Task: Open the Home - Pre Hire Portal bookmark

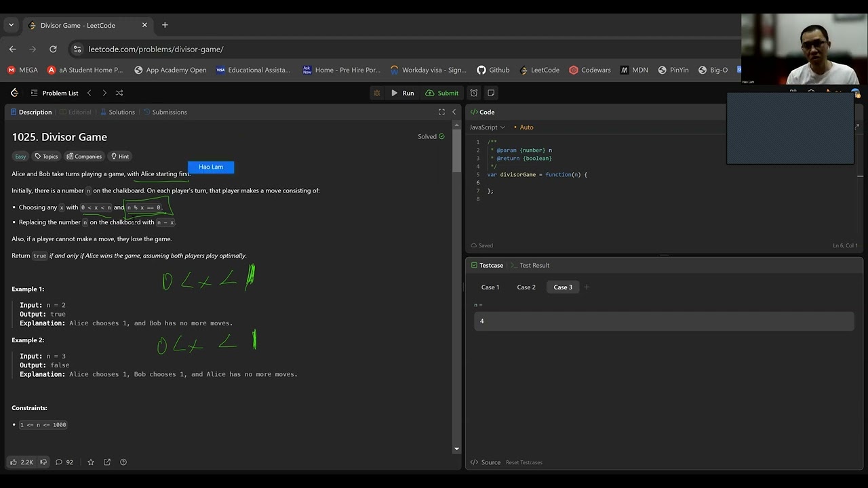Action: point(342,70)
